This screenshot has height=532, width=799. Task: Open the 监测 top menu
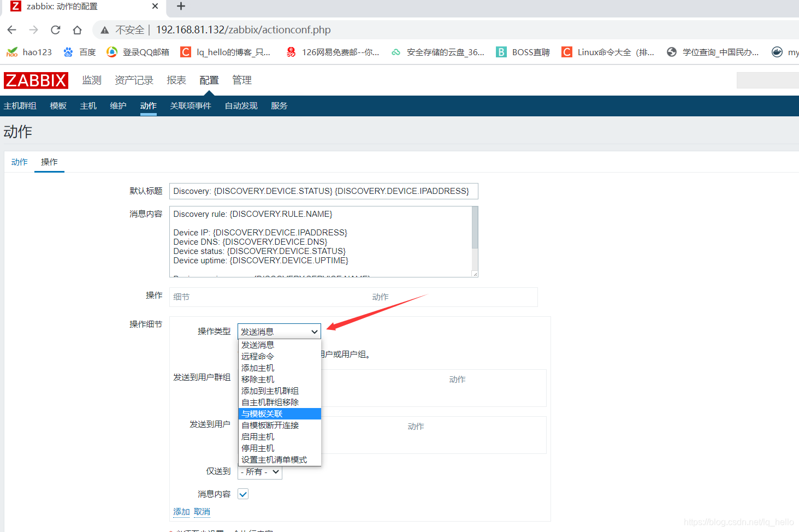point(92,80)
